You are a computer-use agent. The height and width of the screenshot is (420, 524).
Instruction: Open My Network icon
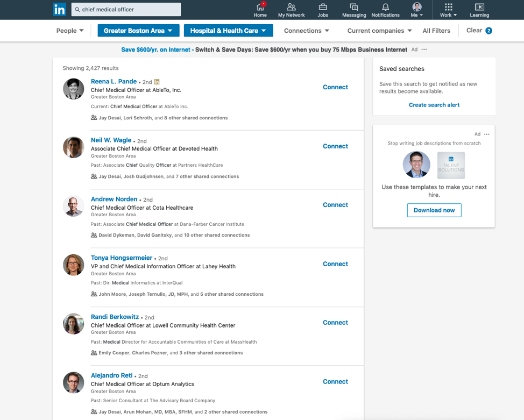click(x=291, y=10)
